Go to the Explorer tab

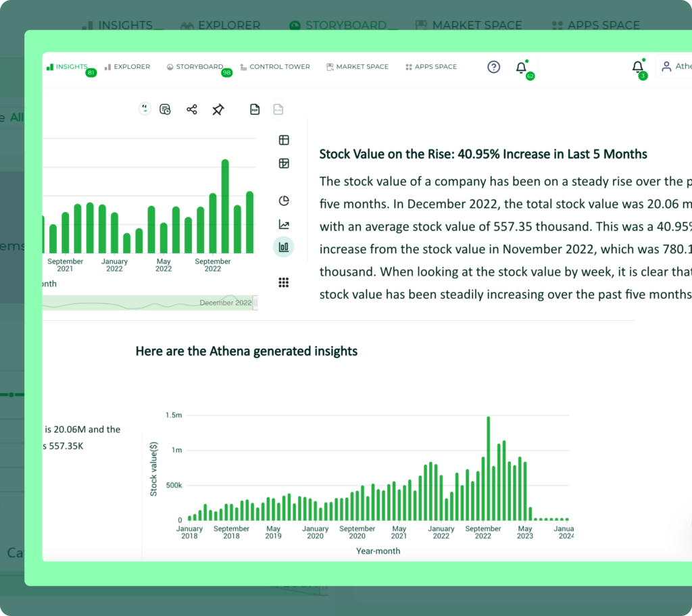(128, 67)
